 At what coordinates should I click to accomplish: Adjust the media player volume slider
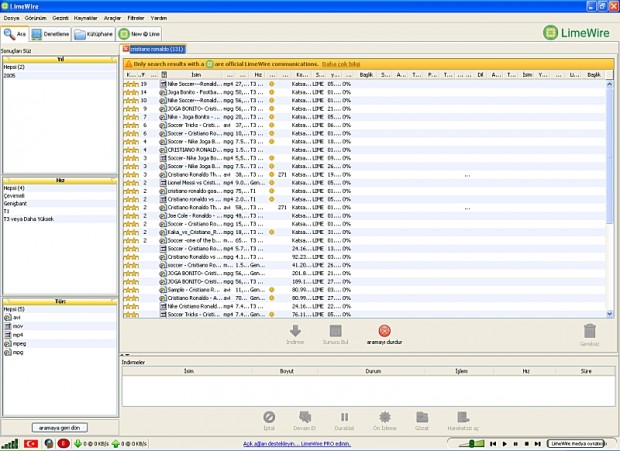(x=471, y=443)
